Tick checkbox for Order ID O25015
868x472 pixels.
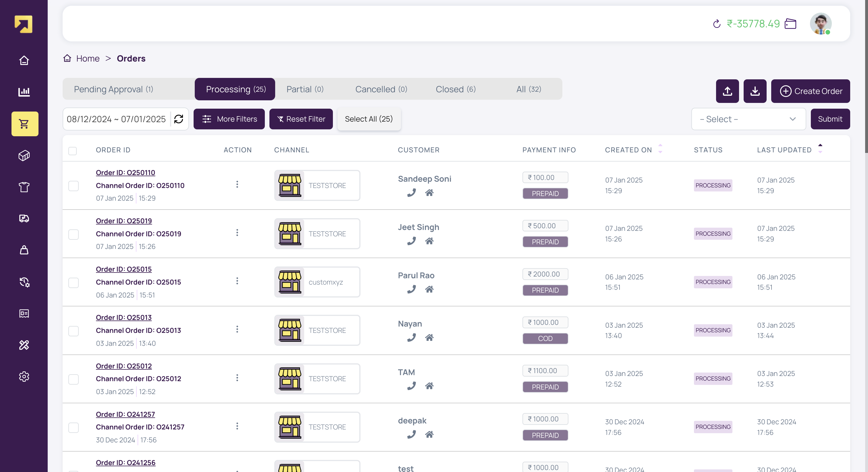pyautogui.click(x=74, y=283)
